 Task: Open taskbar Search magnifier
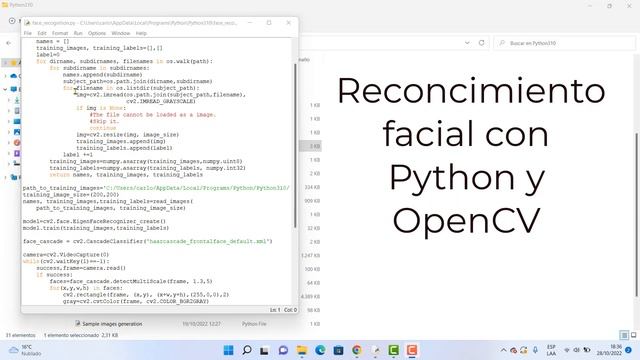click(247, 350)
